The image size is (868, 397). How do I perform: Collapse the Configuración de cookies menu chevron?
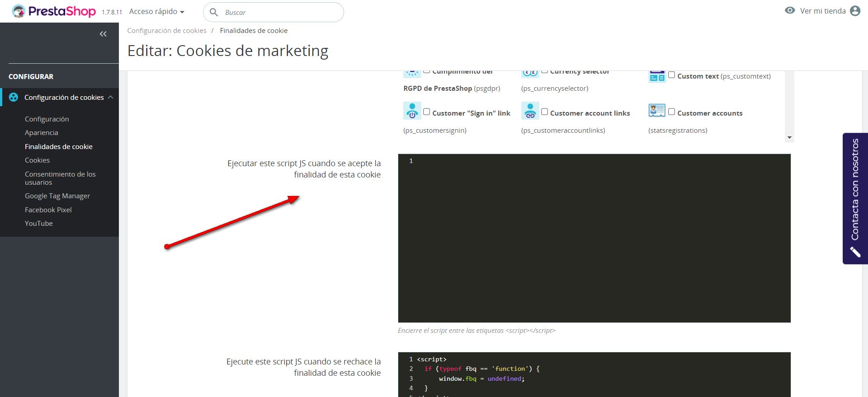pyautogui.click(x=111, y=97)
